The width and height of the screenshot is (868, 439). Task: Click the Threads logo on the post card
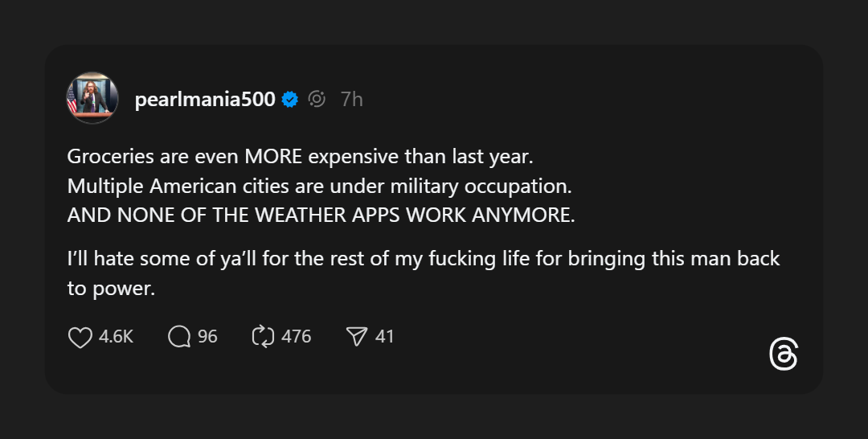pyautogui.click(x=783, y=355)
